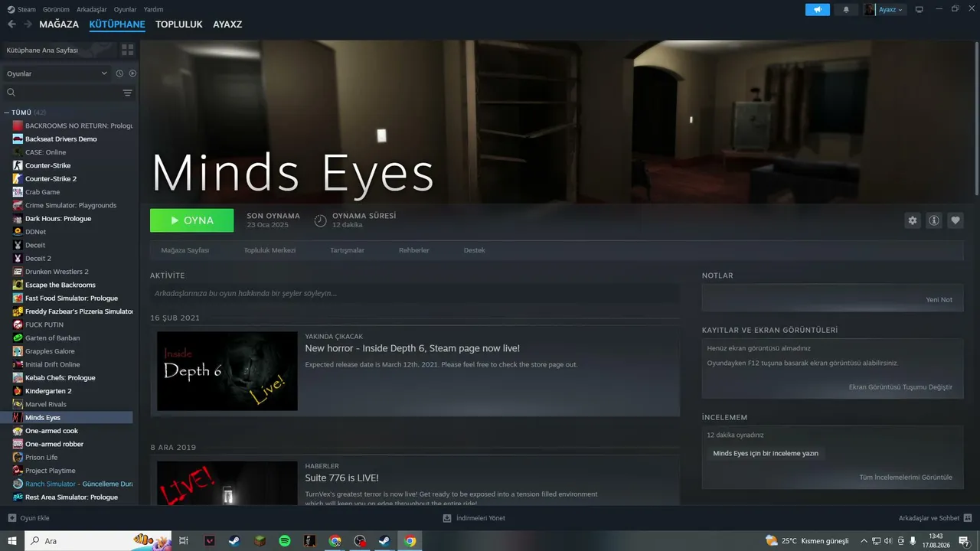The height and width of the screenshot is (551, 980).
Task: Show game info panel icon
Action: [934, 220]
